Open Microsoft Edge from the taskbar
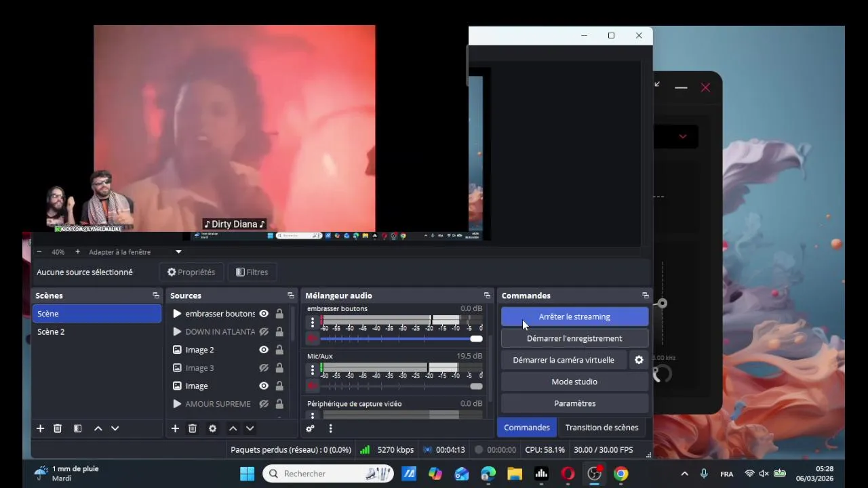The image size is (868, 488). [x=488, y=474]
